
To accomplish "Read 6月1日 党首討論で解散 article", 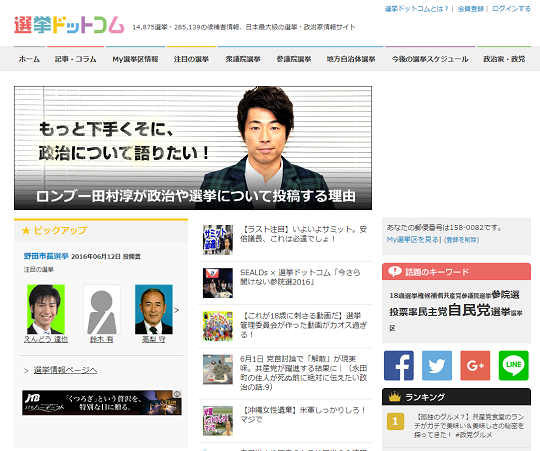I will click(303, 373).
